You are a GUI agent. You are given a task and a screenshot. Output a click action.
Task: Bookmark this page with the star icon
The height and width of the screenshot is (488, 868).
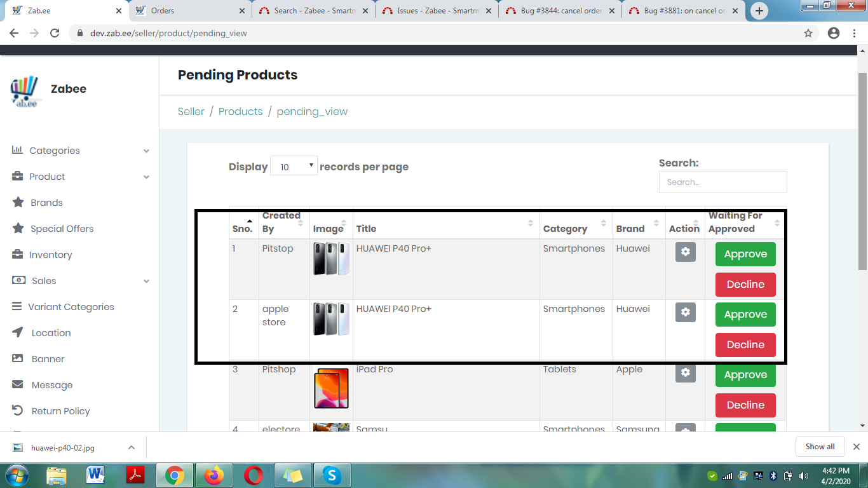(808, 33)
